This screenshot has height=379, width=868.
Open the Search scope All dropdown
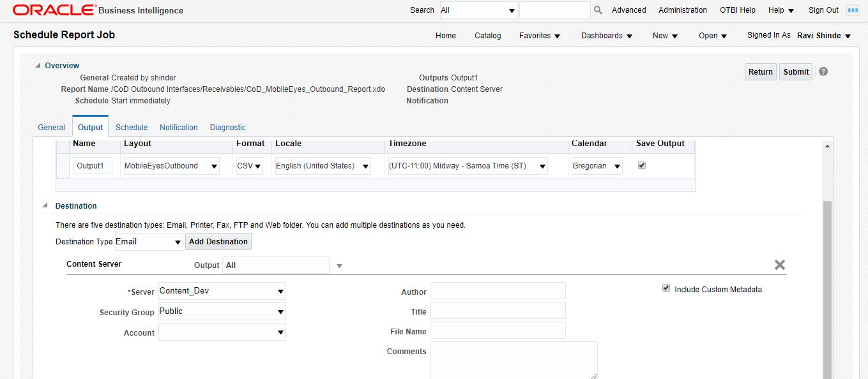tap(478, 10)
